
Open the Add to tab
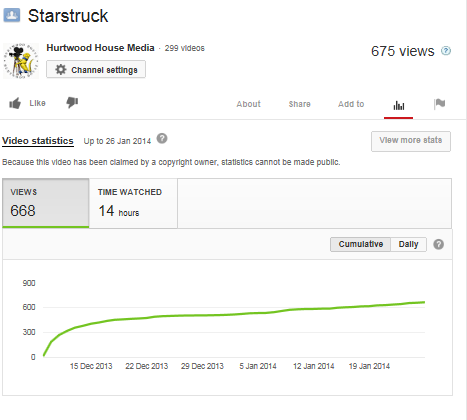point(351,104)
